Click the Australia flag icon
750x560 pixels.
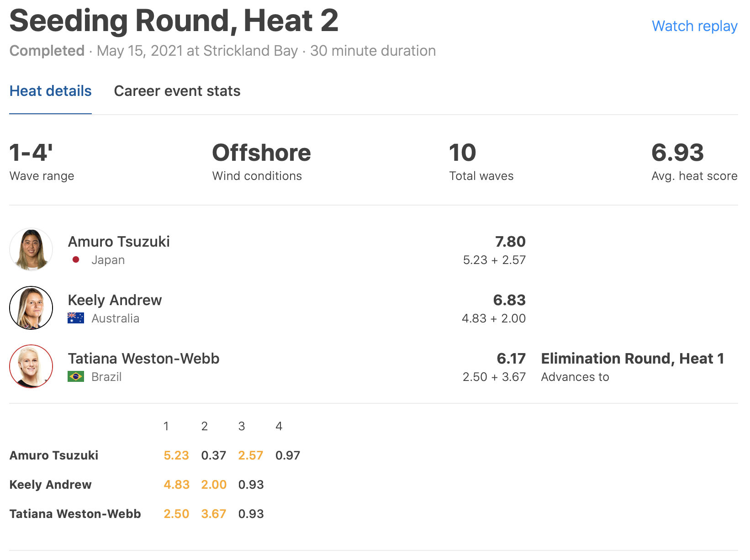click(76, 318)
